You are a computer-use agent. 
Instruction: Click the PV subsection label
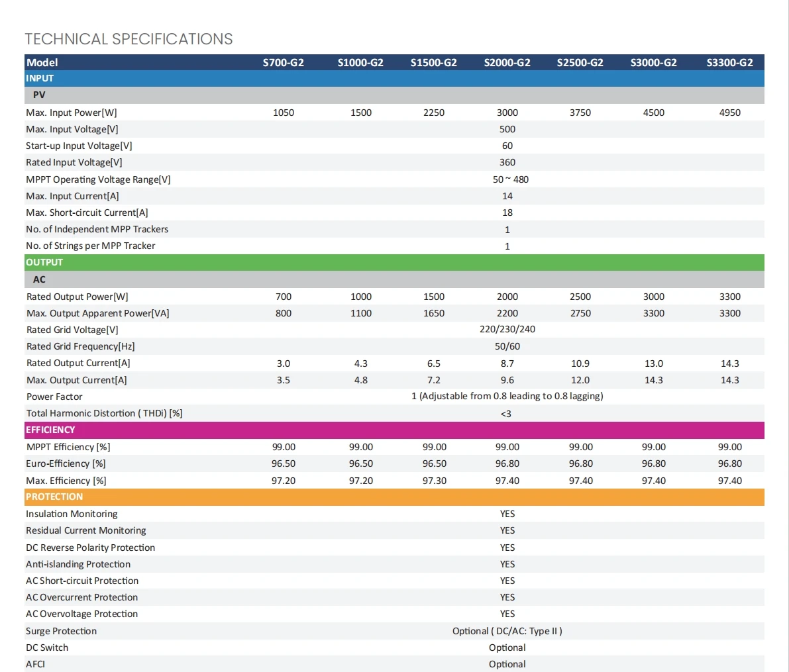click(39, 95)
